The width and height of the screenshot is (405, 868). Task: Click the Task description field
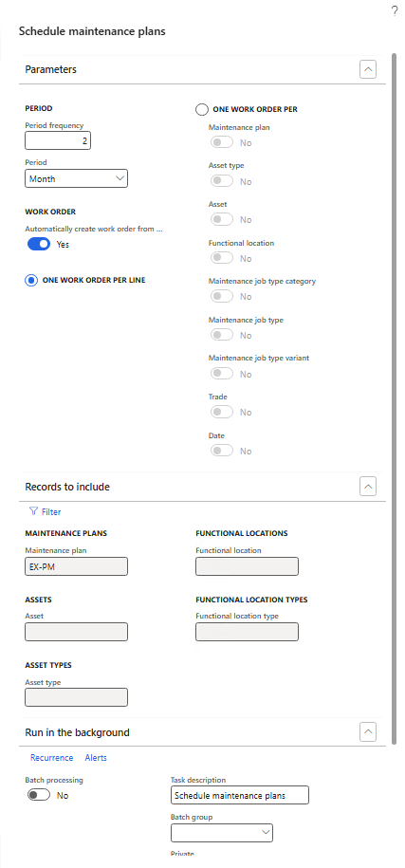(x=240, y=795)
